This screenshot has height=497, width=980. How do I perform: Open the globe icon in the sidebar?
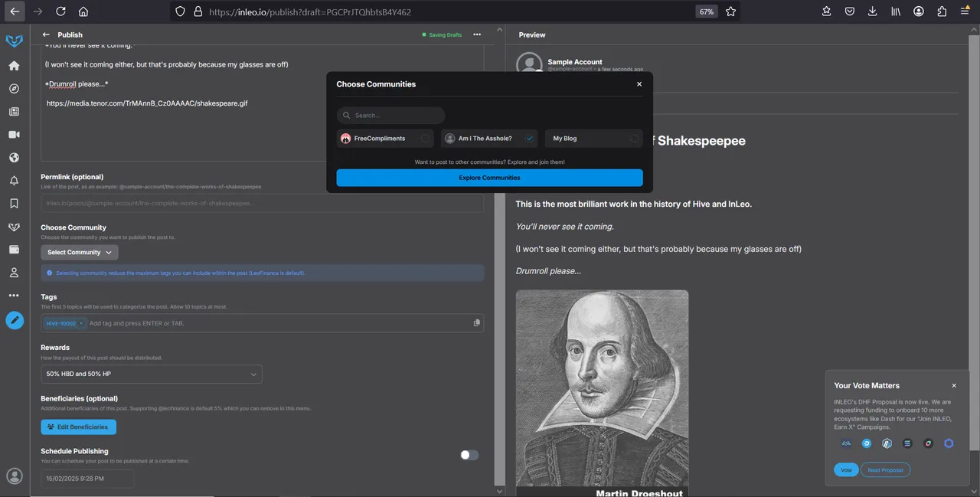[x=14, y=158]
